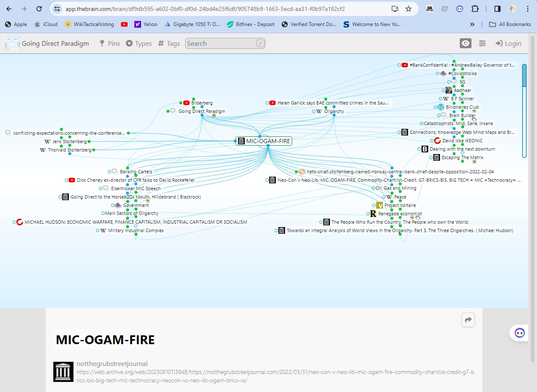
Task: Click the B icon beside Dealing with the next downturn
Action: pos(424,149)
